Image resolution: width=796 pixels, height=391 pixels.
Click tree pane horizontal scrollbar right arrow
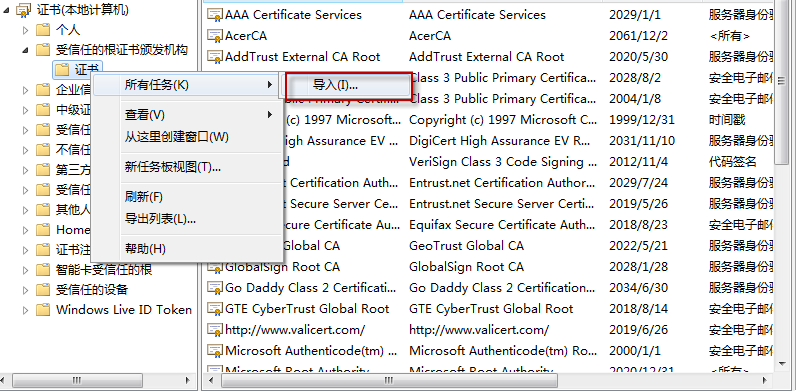click(x=188, y=380)
